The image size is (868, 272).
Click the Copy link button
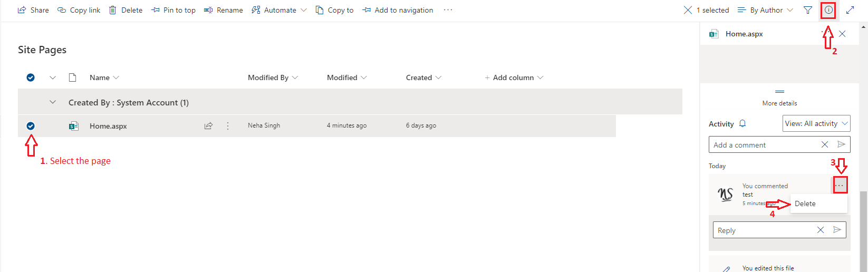[x=79, y=10]
